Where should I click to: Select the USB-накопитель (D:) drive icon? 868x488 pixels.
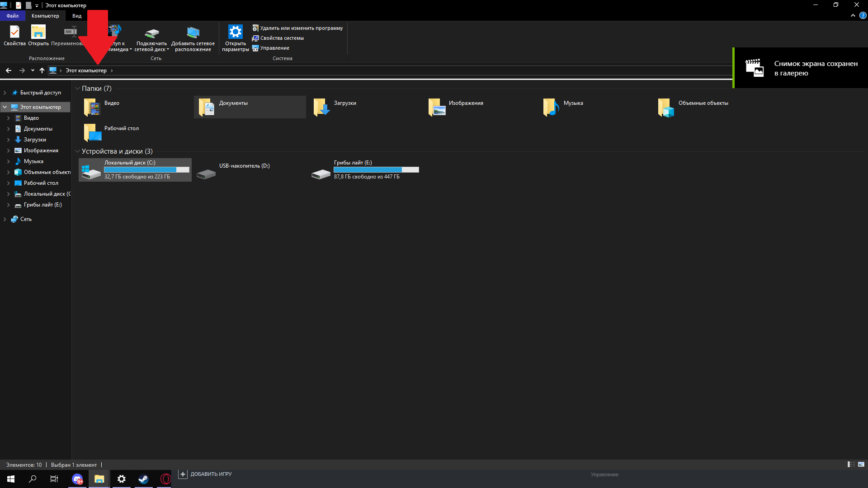206,174
